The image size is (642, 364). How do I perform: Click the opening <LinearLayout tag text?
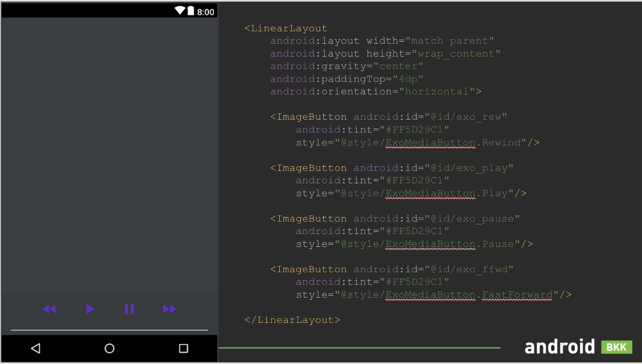point(286,28)
